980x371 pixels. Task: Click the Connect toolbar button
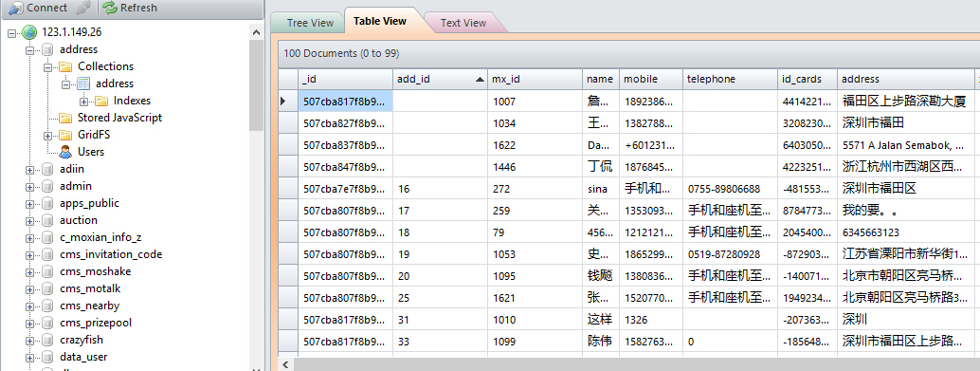coord(38,8)
